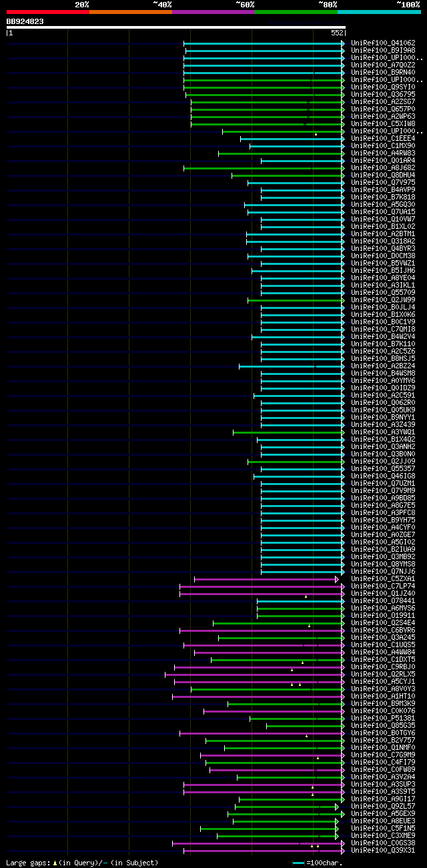Image resolution: width=427 pixels, height=868 pixels.
Task: Select the query name BB924823
Action: click(25, 21)
